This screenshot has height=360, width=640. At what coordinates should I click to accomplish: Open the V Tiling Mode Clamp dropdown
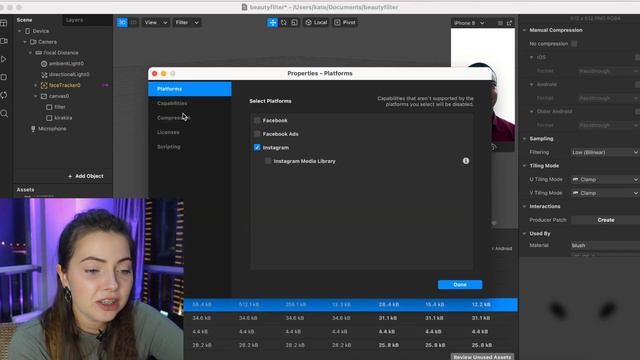(605, 193)
